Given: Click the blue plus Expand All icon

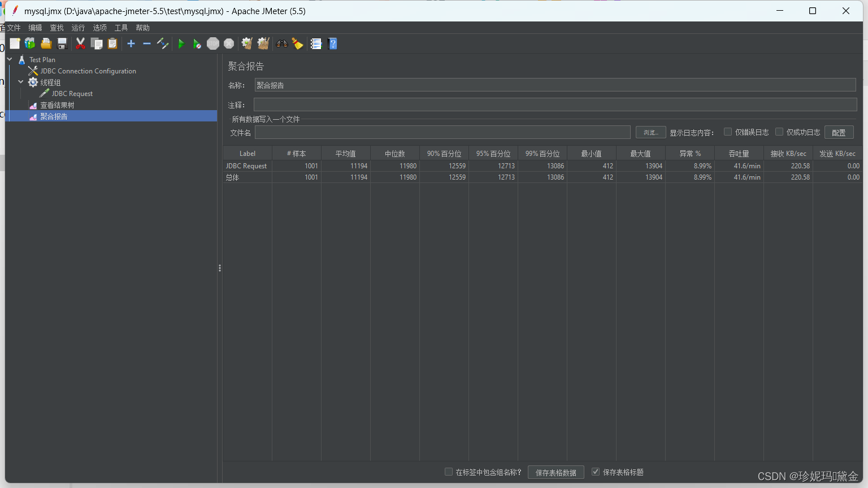Looking at the screenshot, I should click(x=131, y=43).
